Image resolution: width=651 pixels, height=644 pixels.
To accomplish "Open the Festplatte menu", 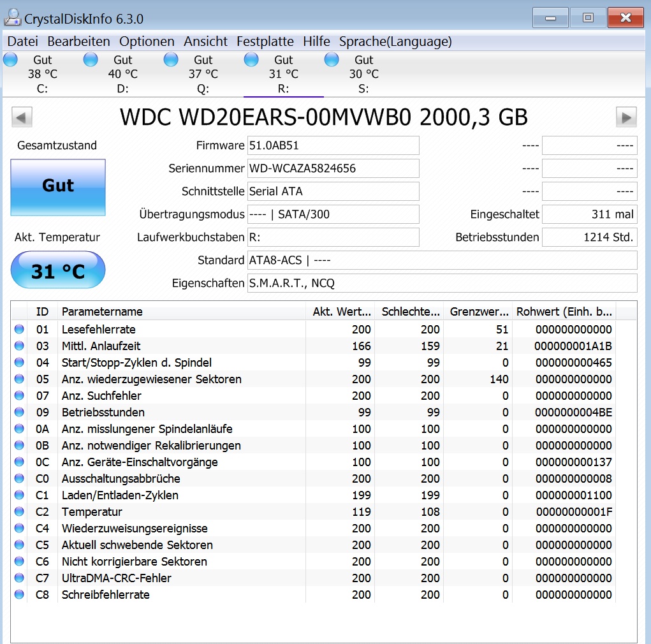I will [265, 41].
